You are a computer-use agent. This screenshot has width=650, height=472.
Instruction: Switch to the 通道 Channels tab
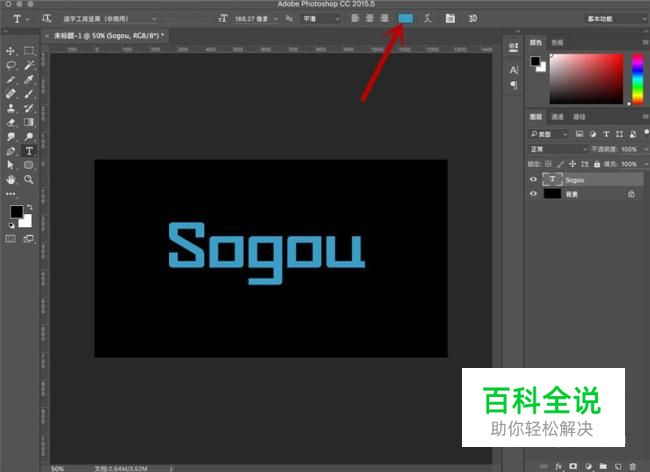coord(557,117)
